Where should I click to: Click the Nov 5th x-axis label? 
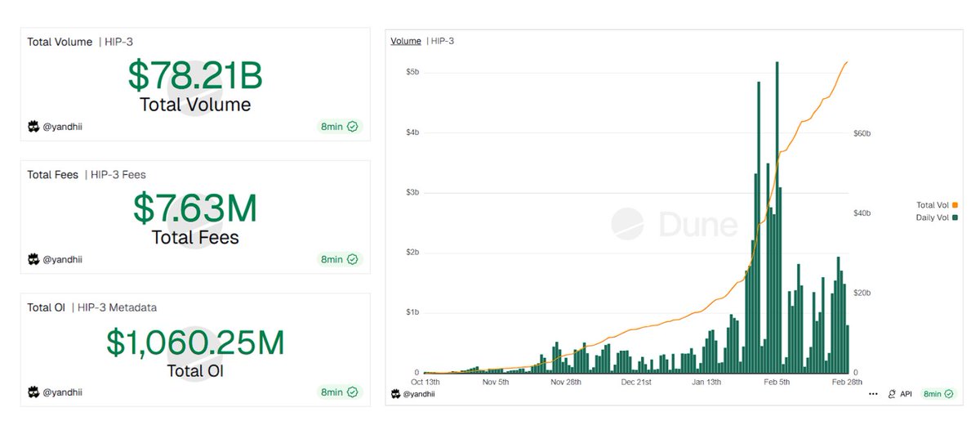(x=496, y=382)
